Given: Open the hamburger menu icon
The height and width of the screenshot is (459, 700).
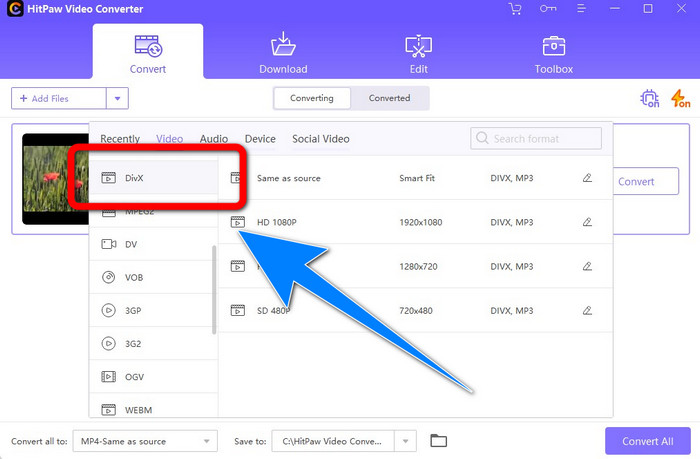Looking at the screenshot, I should 581,8.
